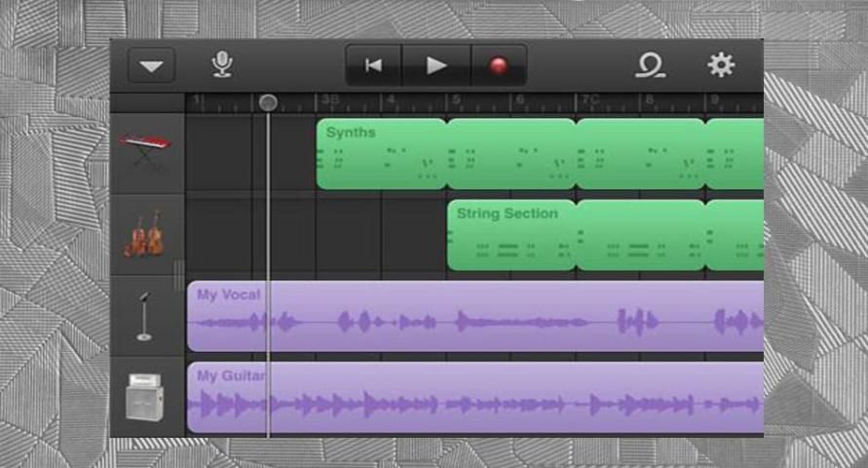Start recording with the red Record button
The height and width of the screenshot is (468, 868).
tap(498, 65)
